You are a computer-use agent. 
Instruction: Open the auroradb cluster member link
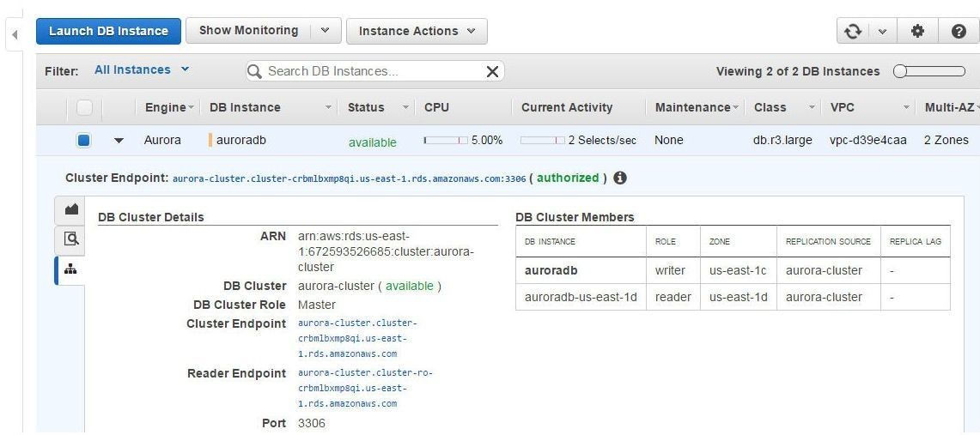[x=551, y=271]
